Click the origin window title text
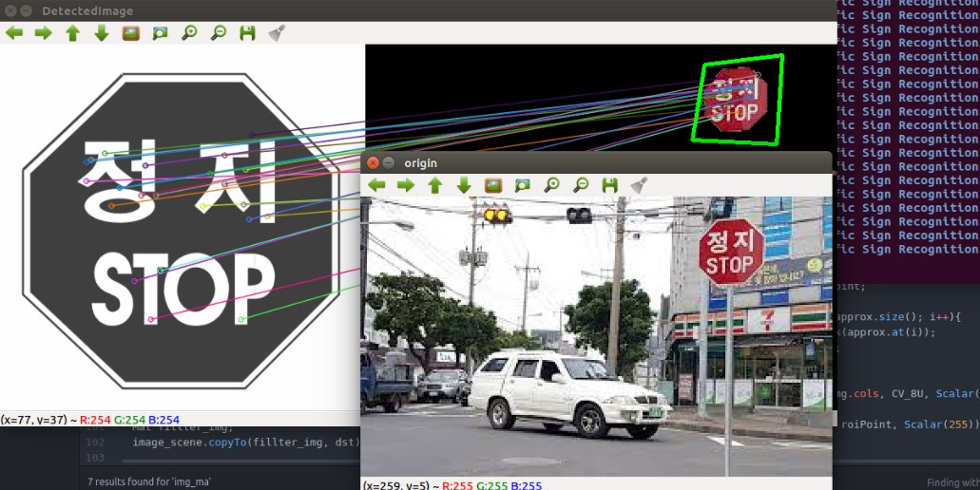Viewport: 980px width, 490px height. (421, 163)
